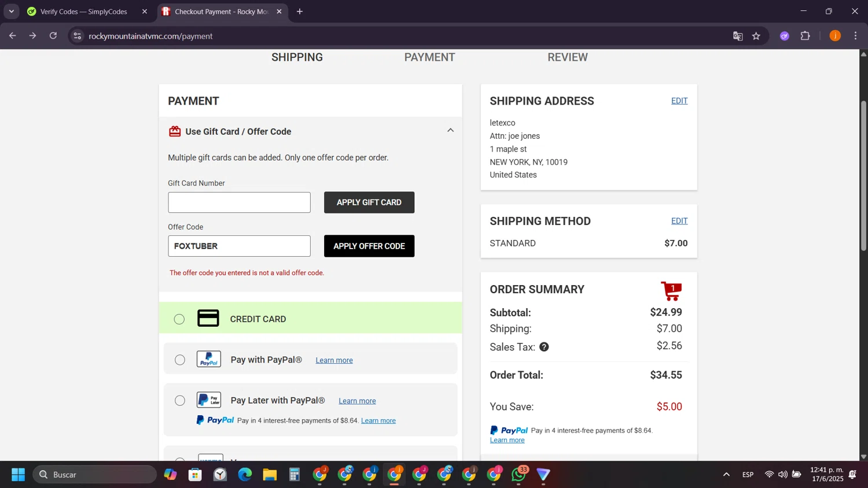868x488 pixels.
Task: Edit the shipping address
Action: coord(679,101)
